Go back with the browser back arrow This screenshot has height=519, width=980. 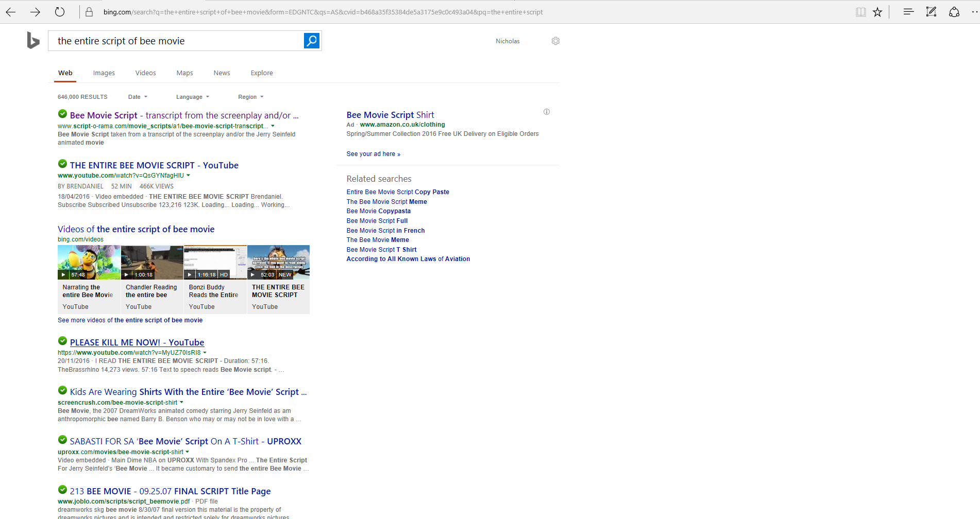(11, 12)
